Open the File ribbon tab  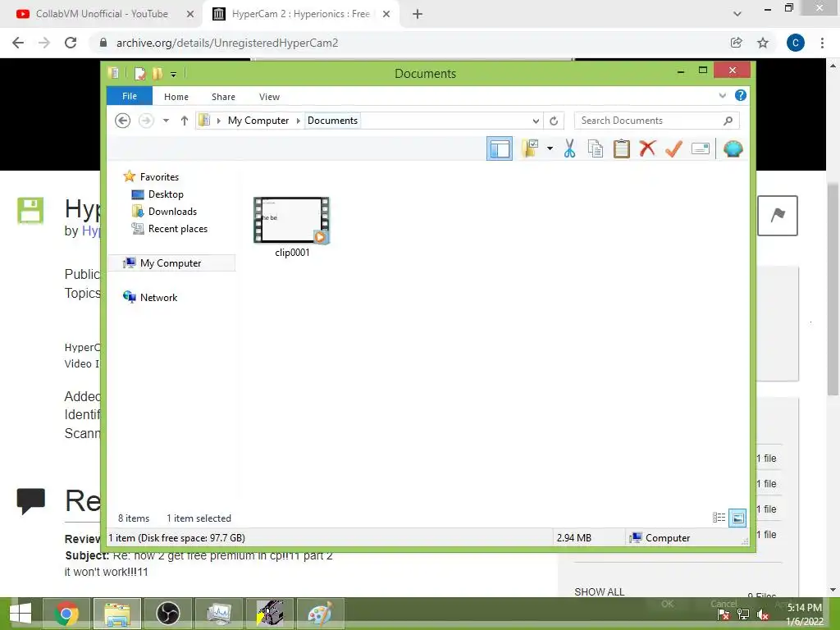[129, 96]
